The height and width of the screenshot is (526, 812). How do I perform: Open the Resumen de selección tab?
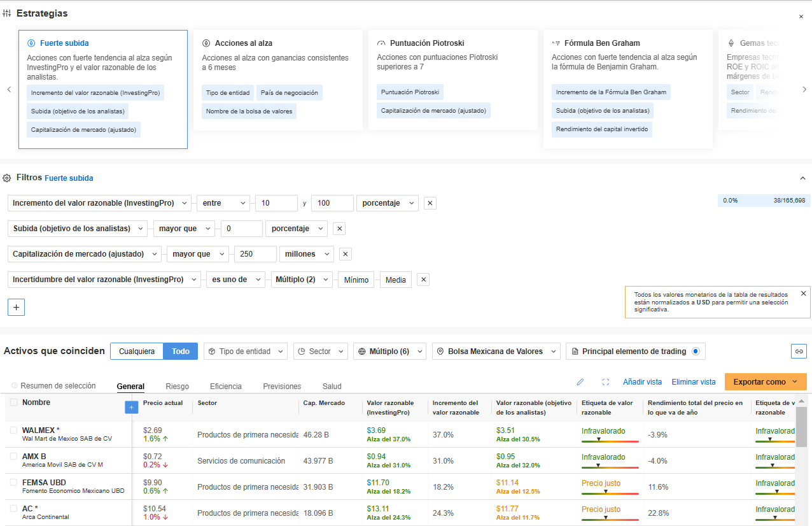pos(53,386)
